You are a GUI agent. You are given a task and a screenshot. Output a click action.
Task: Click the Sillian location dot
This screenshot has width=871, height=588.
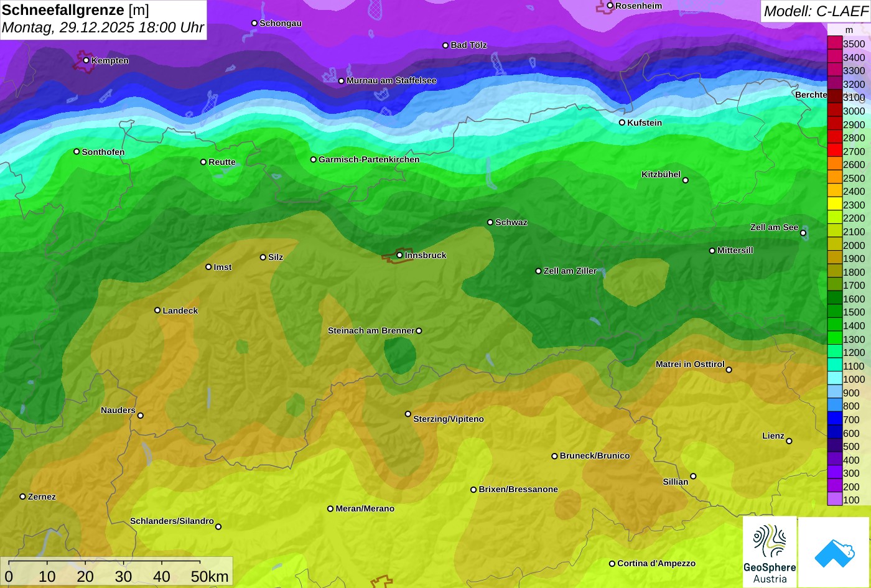tap(693, 477)
